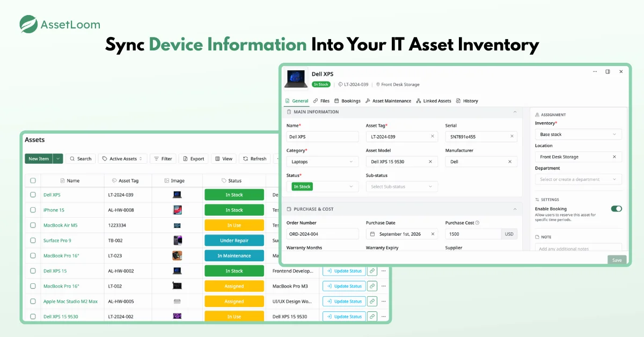Open the more options ellipsis in the Dell XPS panel header
This screenshot has height=337, width=644.
(595, 71)
